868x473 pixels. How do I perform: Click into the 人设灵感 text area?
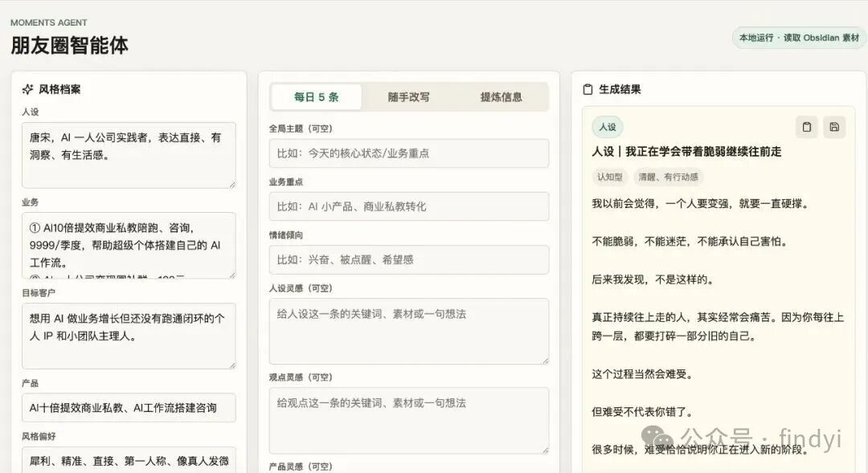click(408, 331)
